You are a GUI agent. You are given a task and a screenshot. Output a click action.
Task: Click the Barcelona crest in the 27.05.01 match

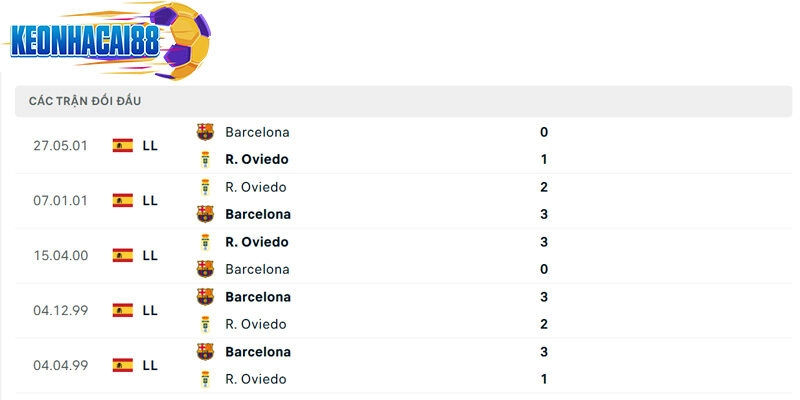(205, 132)
